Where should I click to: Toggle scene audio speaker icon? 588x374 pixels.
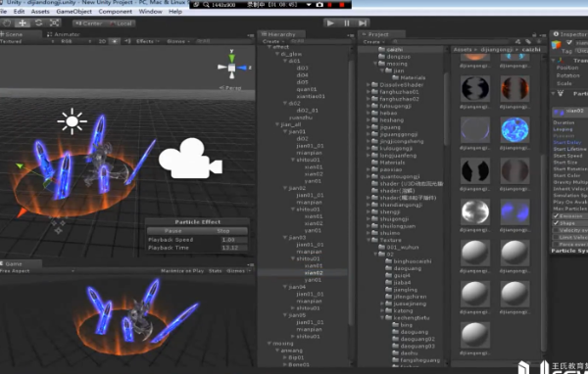point(127,41)
